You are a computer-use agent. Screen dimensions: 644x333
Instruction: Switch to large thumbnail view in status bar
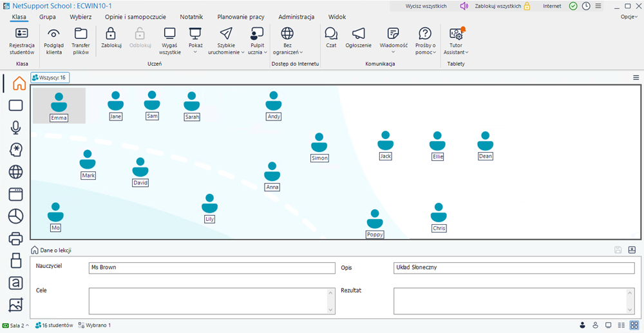point(634,325)
